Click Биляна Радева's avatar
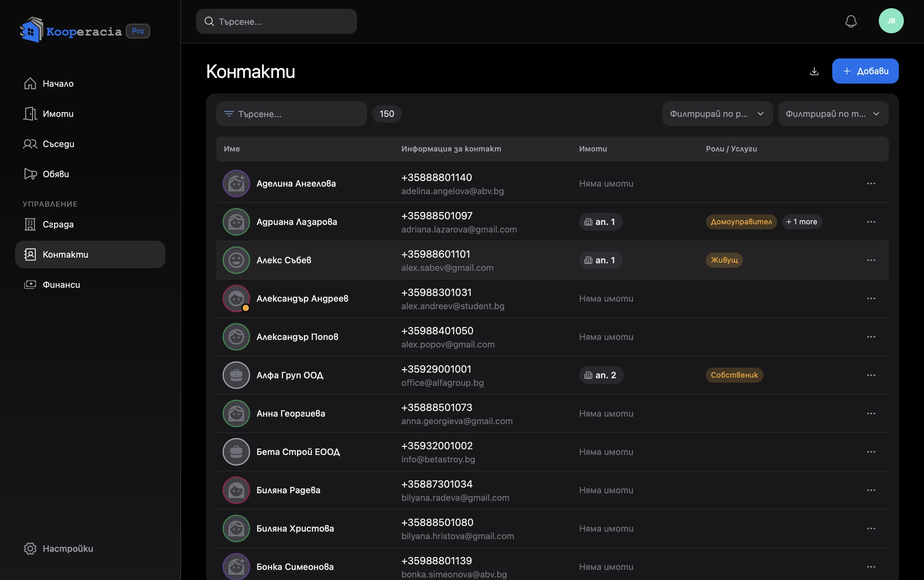 point(236,490)
